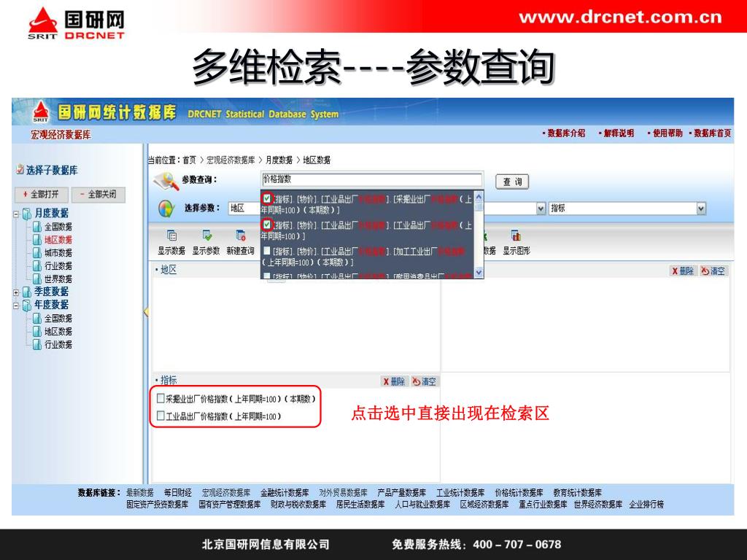Screen dimensions: 747x560
Task: Check the 加工工业出厂 result checkbox
Action: tap(267, 251)
